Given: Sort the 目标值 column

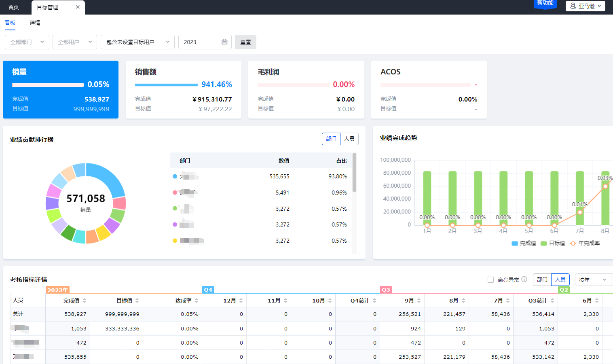Looking at the screenshot, I should pyautogui.click(x=137, y=301).
